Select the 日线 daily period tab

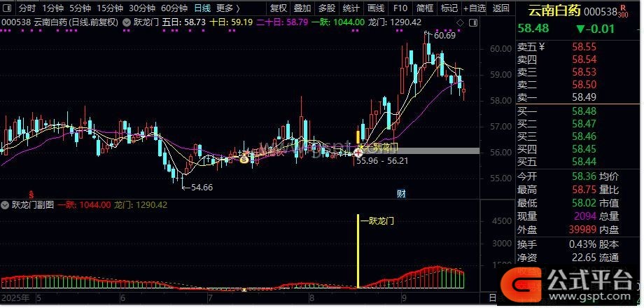(202, 8)
